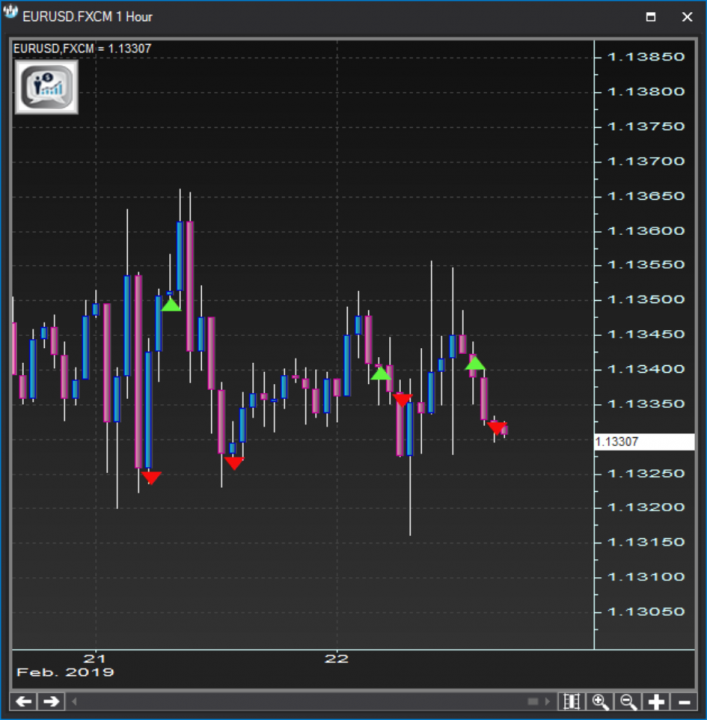Click the app icon in title bar
The image size is (707, 720).
(x=10, y=13)
